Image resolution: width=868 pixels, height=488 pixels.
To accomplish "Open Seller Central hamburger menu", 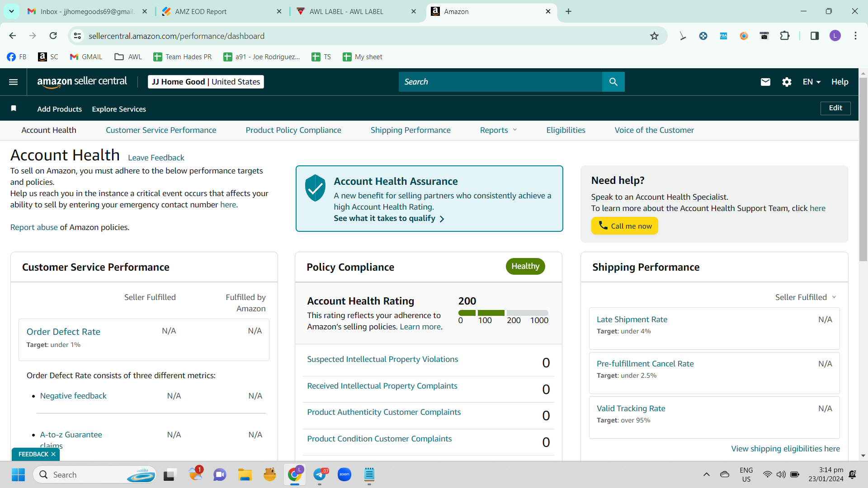I will click(x=14, y=82).
